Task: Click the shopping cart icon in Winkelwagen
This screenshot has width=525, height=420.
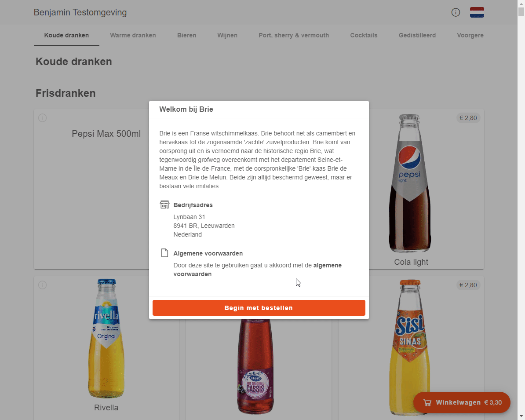Action: point(427,402)
